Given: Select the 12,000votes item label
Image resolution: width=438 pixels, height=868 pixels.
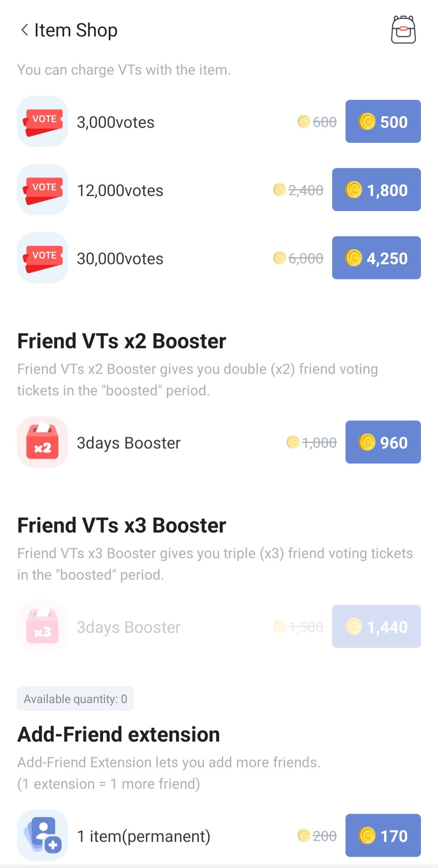Looking at the screenshot, I should pos(120,190).
